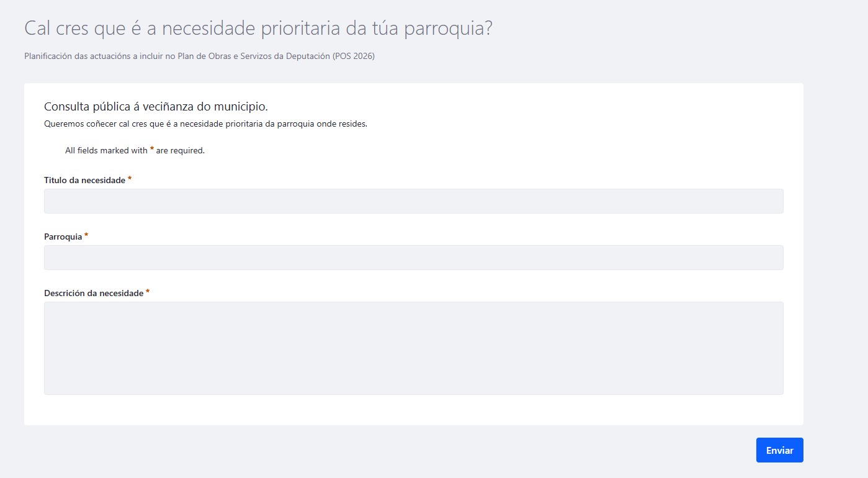Click the asterisk beside Descrición da necesidade
The width and height of the screenshot is (868, 478).
(148, 292)
